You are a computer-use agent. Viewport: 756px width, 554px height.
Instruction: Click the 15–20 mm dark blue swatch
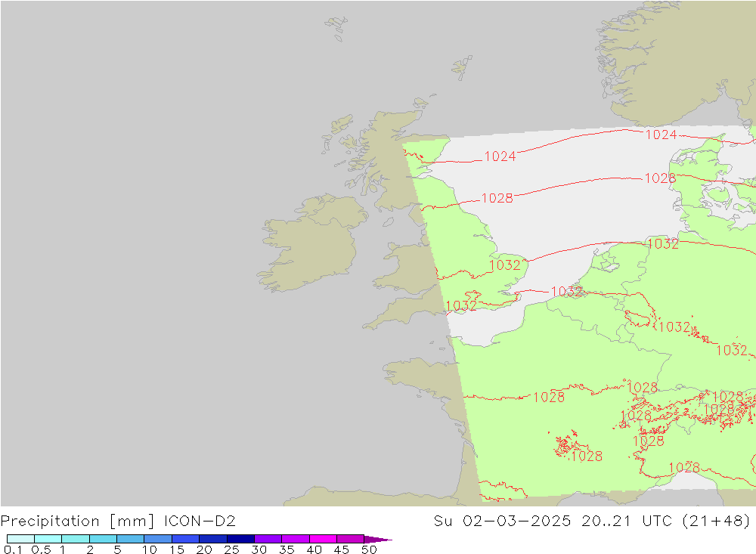click(186, 539)
